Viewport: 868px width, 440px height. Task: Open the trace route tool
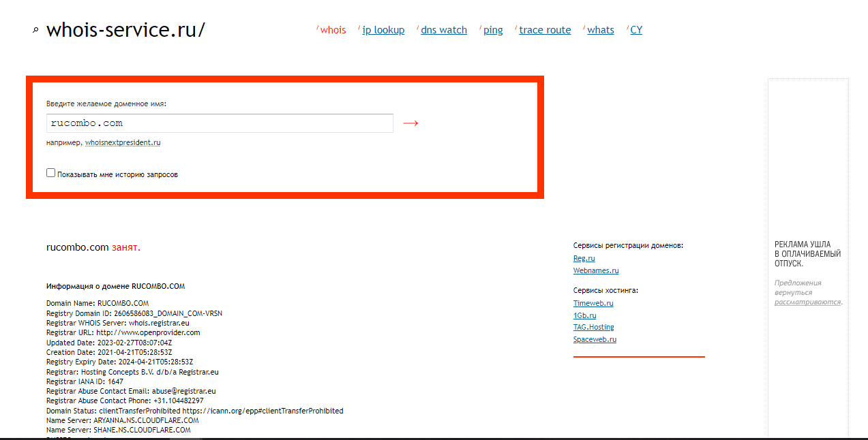pyautogui.click(x=545, y=30)
